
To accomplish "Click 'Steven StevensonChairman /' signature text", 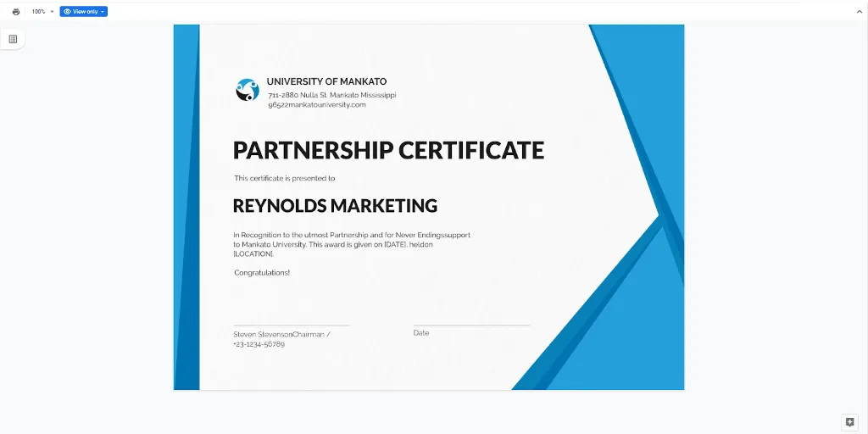I will (x=281, y=334).
